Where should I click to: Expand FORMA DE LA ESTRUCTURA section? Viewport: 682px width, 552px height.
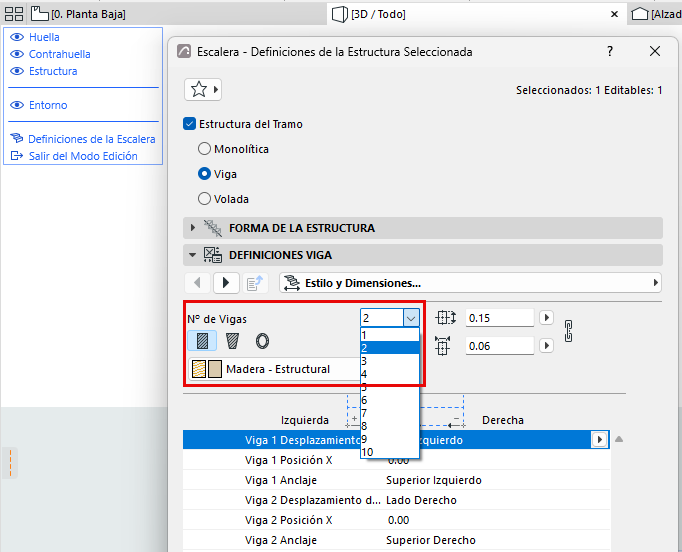point(193,227)
